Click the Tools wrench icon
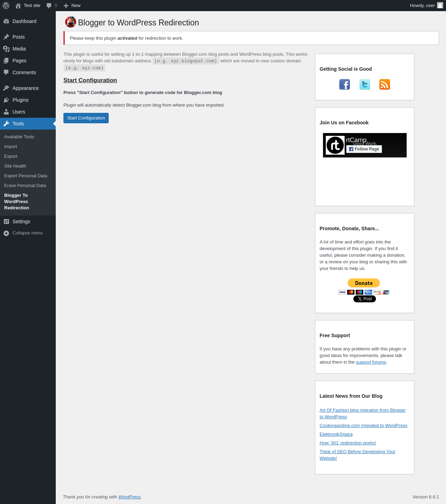The image size is (446, 504). point(6,124)
